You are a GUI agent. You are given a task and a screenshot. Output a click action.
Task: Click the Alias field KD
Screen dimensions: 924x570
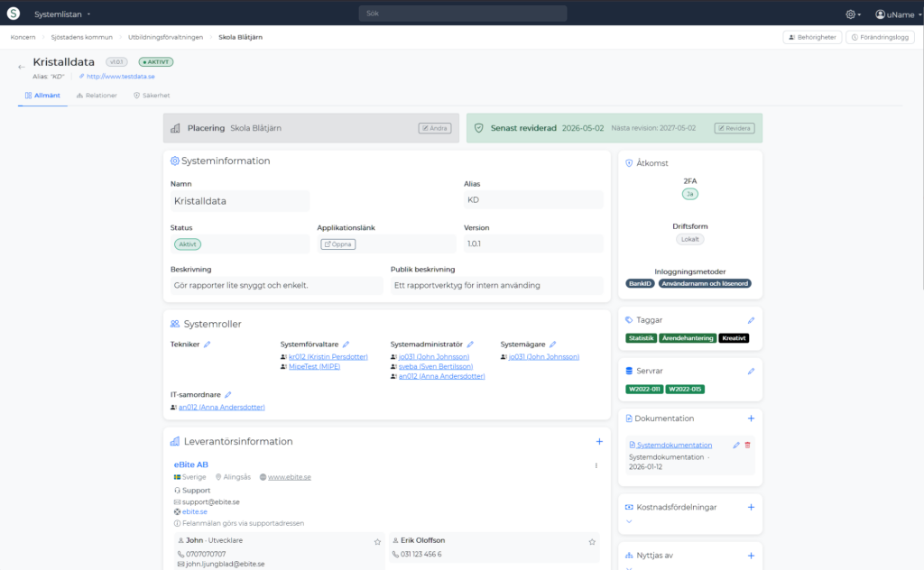533,199
